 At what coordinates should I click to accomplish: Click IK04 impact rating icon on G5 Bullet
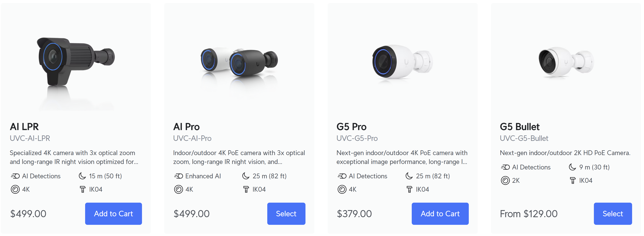[573, 180]
